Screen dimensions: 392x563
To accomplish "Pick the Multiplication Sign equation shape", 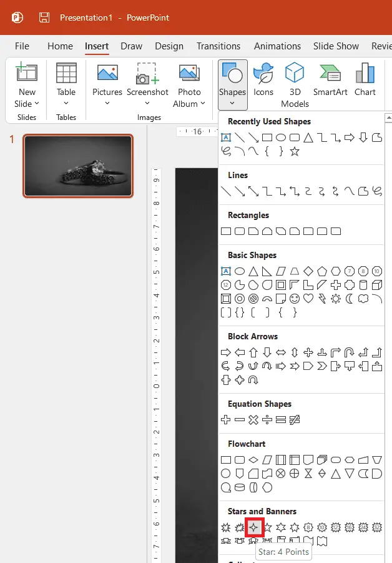I will (x=253, y=420).
